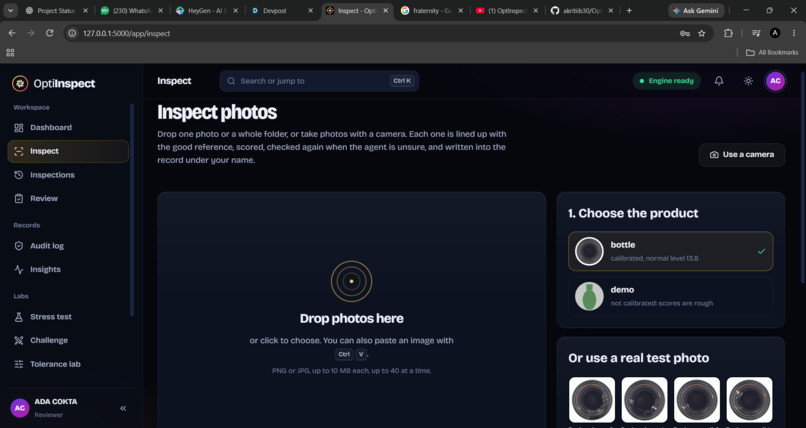806x428 pixels.
Task: Open the tab search dropdown arrow
Action: (x=10, y=10)
